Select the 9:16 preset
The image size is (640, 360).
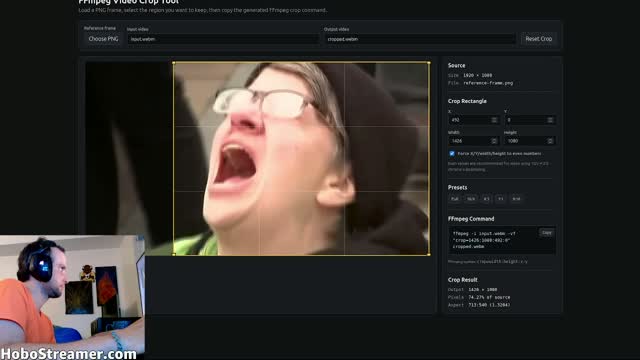coord(516,199)
